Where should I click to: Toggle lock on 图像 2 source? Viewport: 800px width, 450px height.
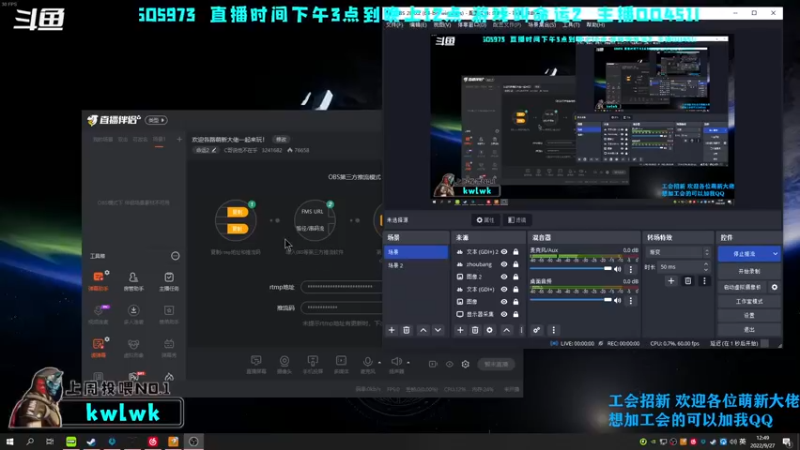(x=516, y=277)
